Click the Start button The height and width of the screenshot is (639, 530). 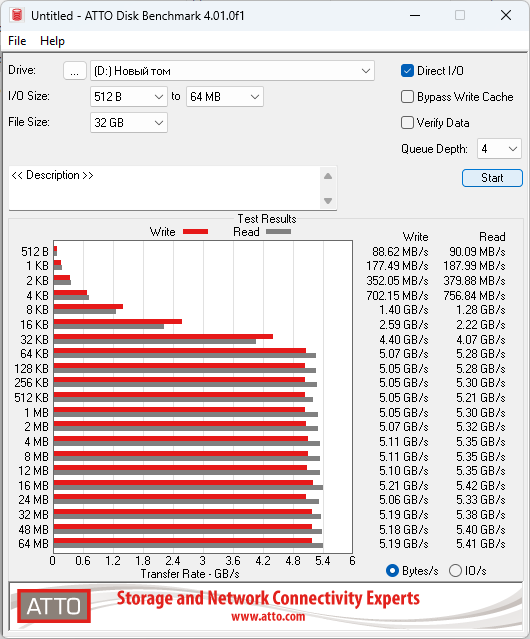tap(492, 178)
